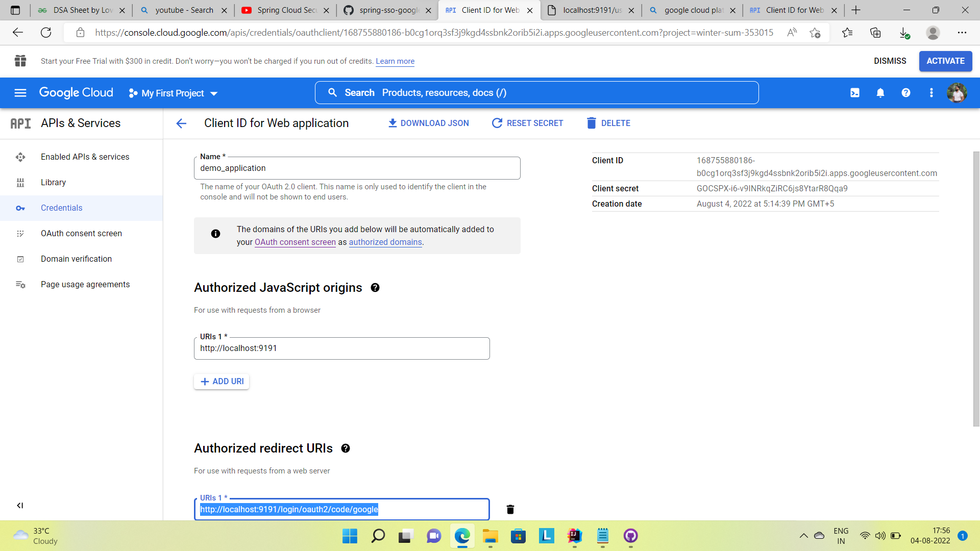The height and width of the screenshot is (551, 980).
Task: Open browser collections icon
Action: tap(875, 33)
